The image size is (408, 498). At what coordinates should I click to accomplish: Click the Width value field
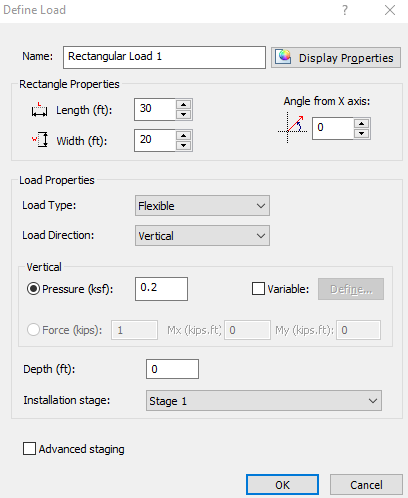point(155,140)
